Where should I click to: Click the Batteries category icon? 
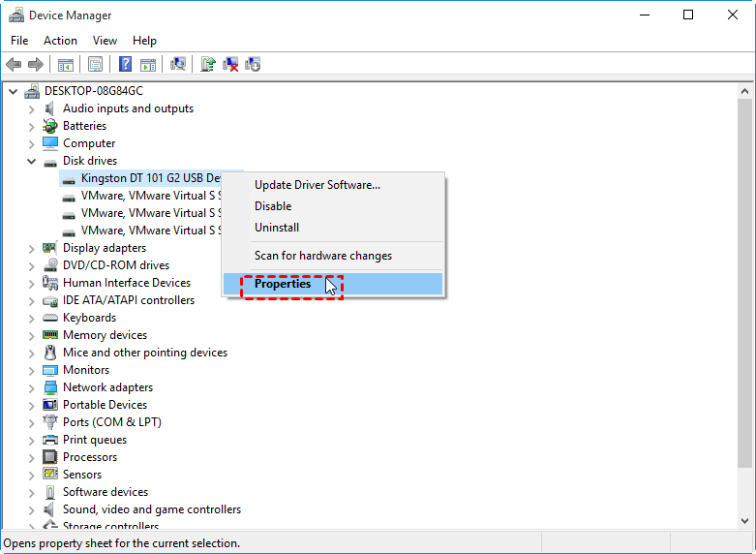click(x=49, y=126)
